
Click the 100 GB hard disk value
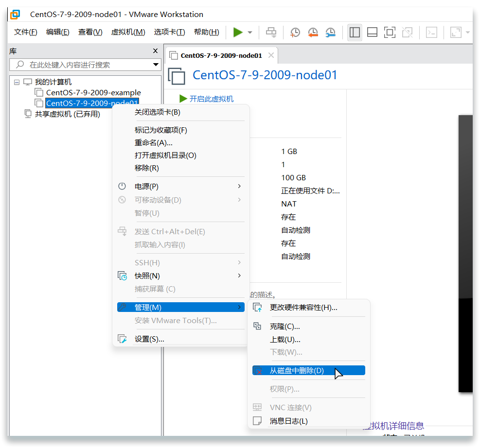pos(293,178)
